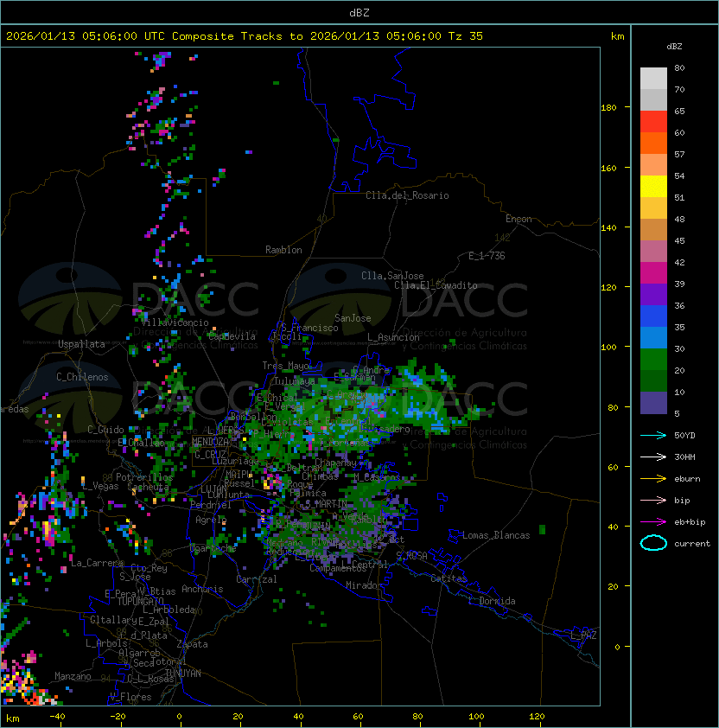Click the 'Tres_Mayo' map label
Image resolution: width=719 pixels, height=728 pixels.
coord(286,366)
